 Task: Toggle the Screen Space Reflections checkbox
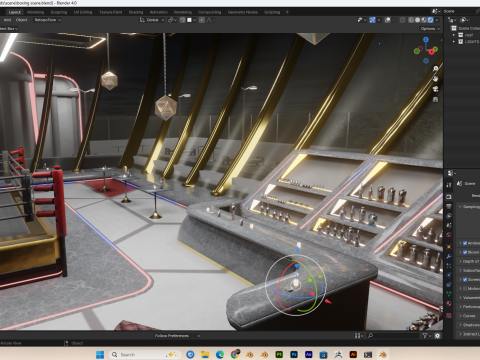[465, 279]
